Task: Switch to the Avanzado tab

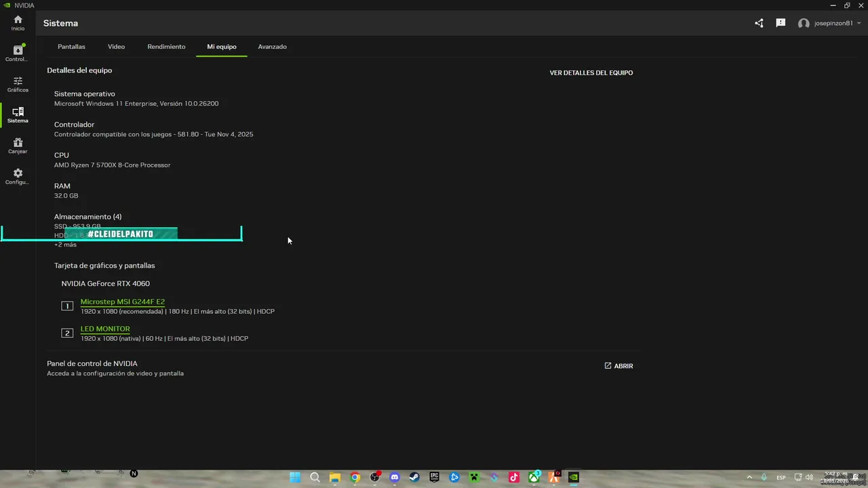Action: tap(272, 47)
